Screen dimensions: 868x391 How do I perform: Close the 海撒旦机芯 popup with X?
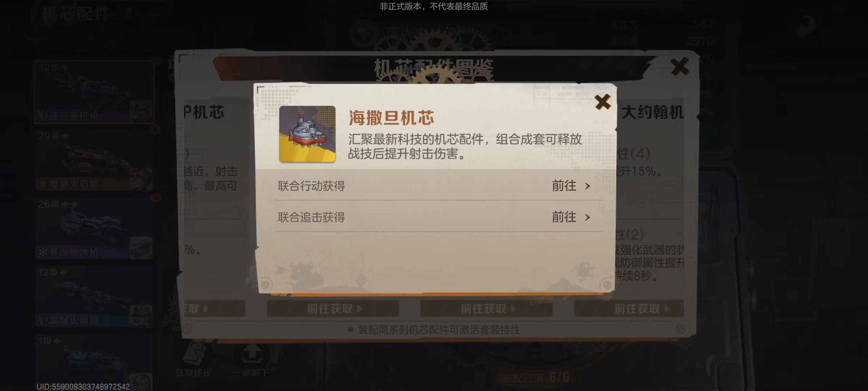click(x=603, y=102)
